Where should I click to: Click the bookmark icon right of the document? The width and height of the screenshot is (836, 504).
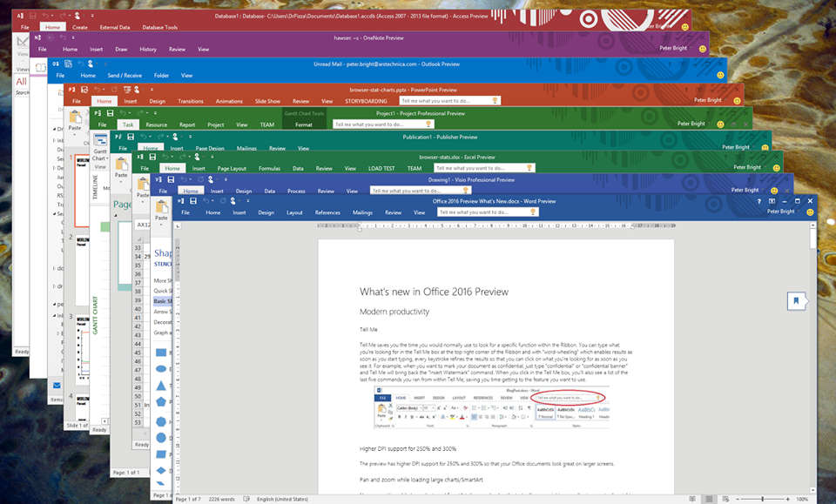pos(795,300)
